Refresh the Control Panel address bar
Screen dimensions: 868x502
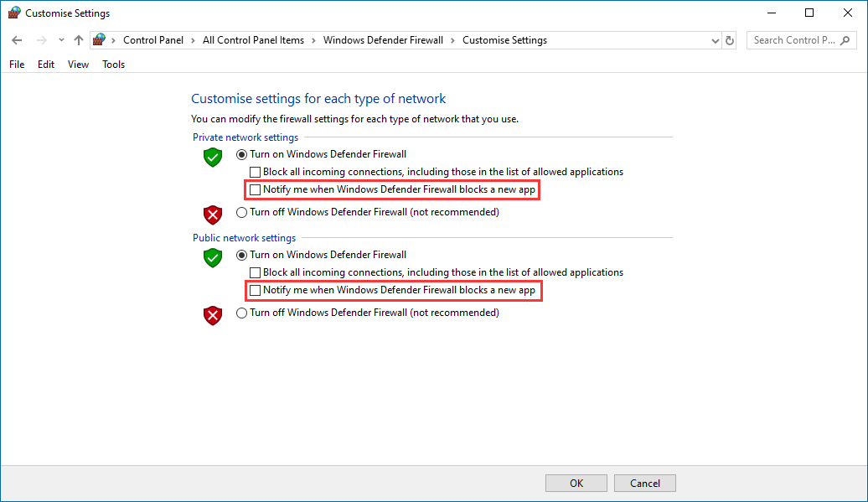click(730, 40)
